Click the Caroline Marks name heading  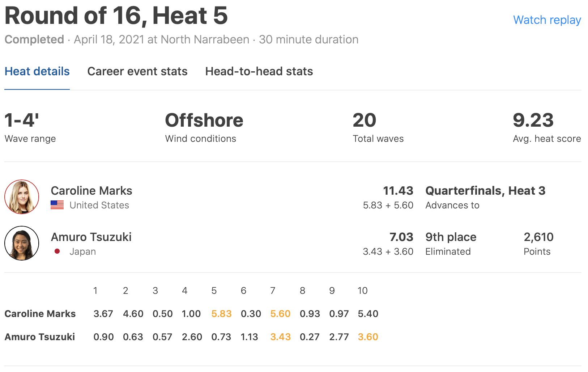coord(91,191)
